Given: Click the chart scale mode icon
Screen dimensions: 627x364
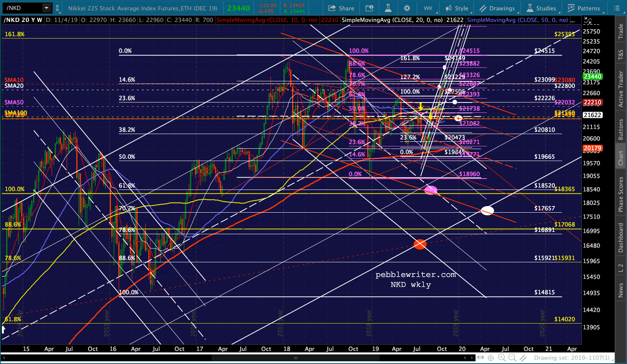Looking at the screenshot, I should [x=587, y=20].
